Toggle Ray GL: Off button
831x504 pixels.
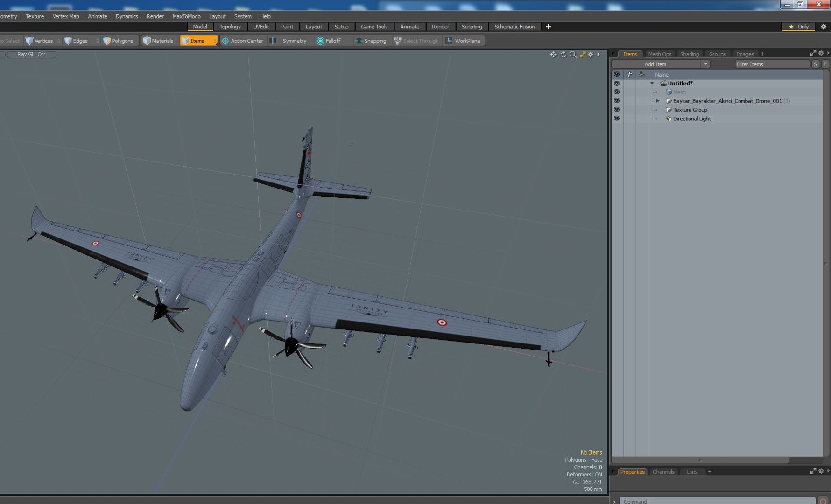pos(31,55)
